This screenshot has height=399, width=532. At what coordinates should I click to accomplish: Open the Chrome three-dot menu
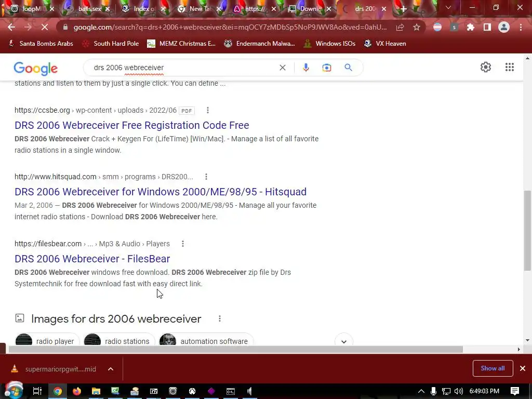[x=521, y=27]
